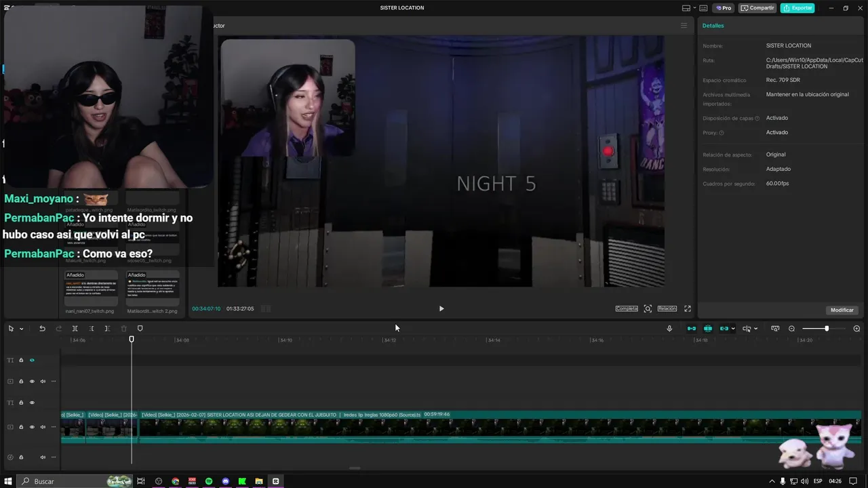Enter fullscreen preview mode
Viewport: 868px width, 488px height.
tap(688, 308)
